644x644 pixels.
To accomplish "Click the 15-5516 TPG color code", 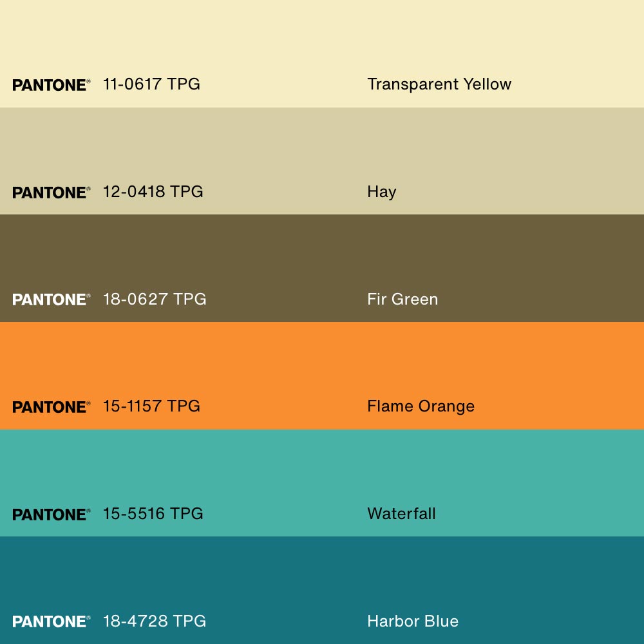I will [153, 514].
